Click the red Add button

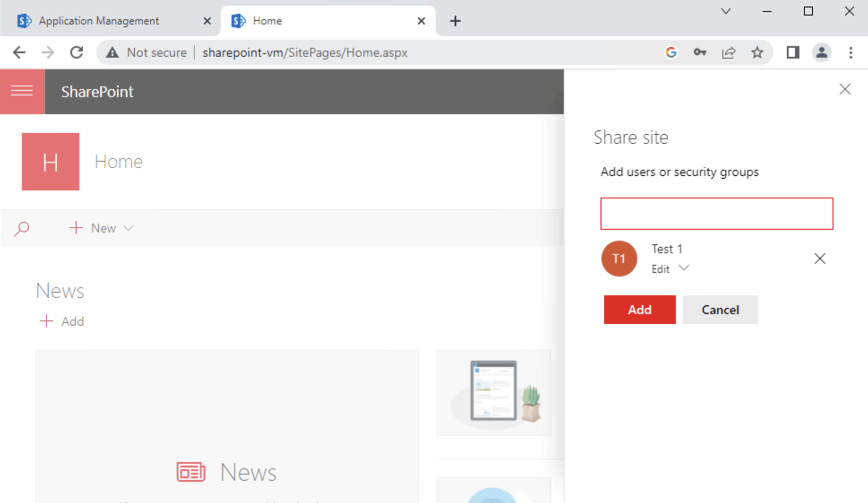(640, 310)
